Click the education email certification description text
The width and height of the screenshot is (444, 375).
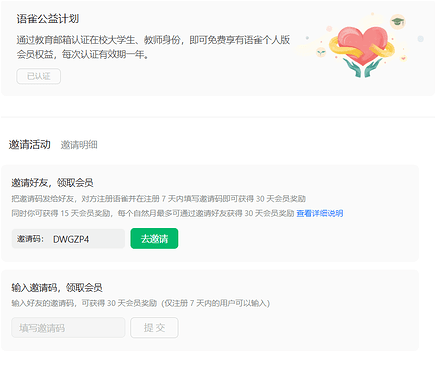point(153,47)
